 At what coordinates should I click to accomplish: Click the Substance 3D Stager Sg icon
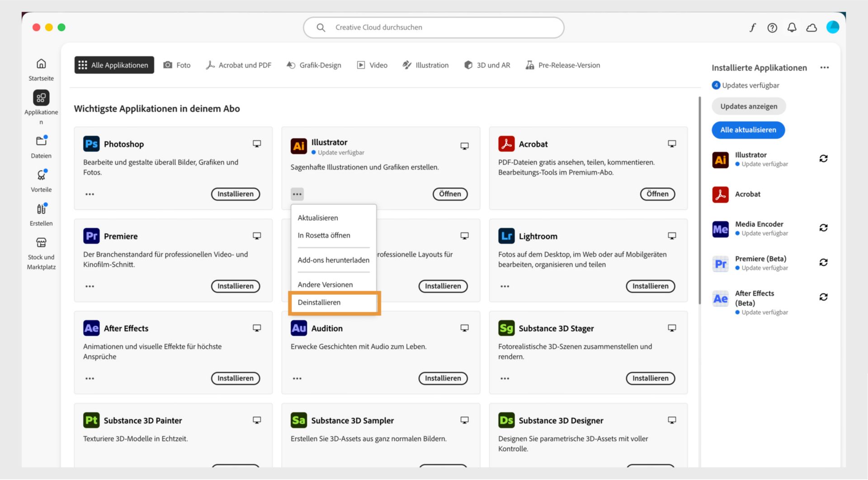click(506, 328)
